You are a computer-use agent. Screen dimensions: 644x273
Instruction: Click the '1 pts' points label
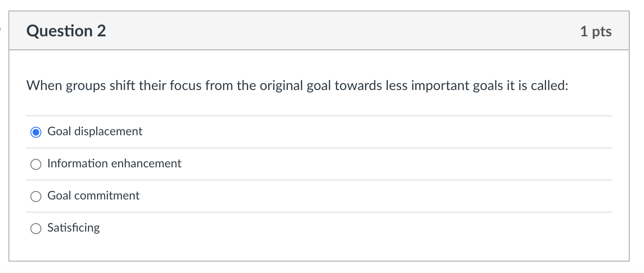[x=595, y=31]
